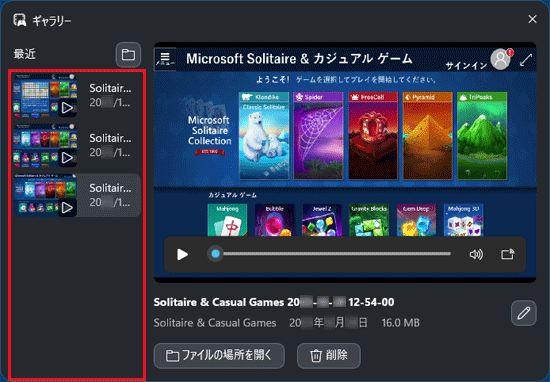Click the Gem Drop game tile

[x=416, y=220]
